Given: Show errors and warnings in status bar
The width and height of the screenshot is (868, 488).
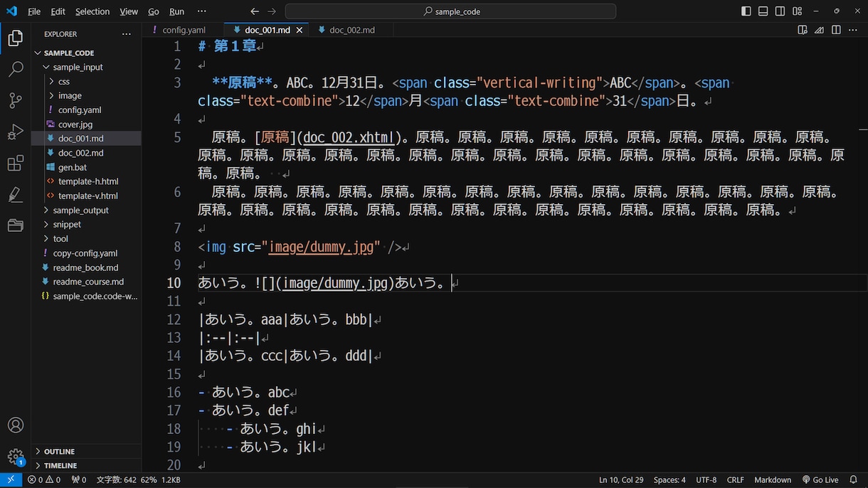Looking at the screenshot, I should point(44,480).
